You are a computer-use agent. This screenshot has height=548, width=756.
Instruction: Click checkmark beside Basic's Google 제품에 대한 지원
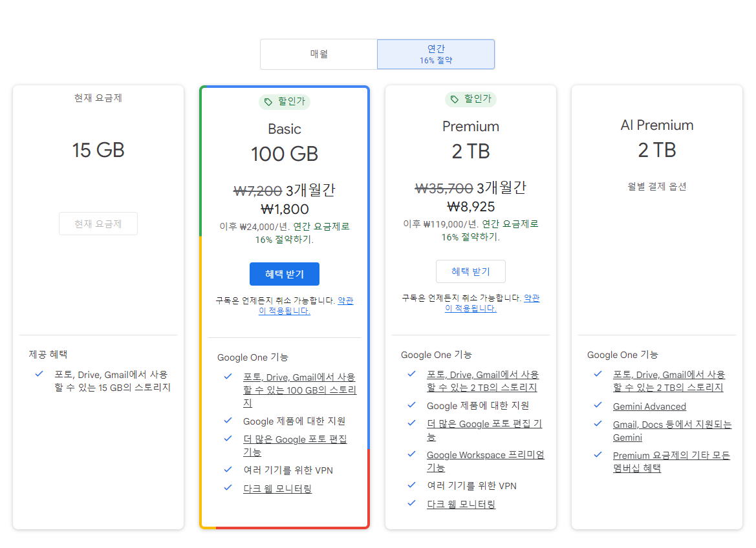[228, 420]
